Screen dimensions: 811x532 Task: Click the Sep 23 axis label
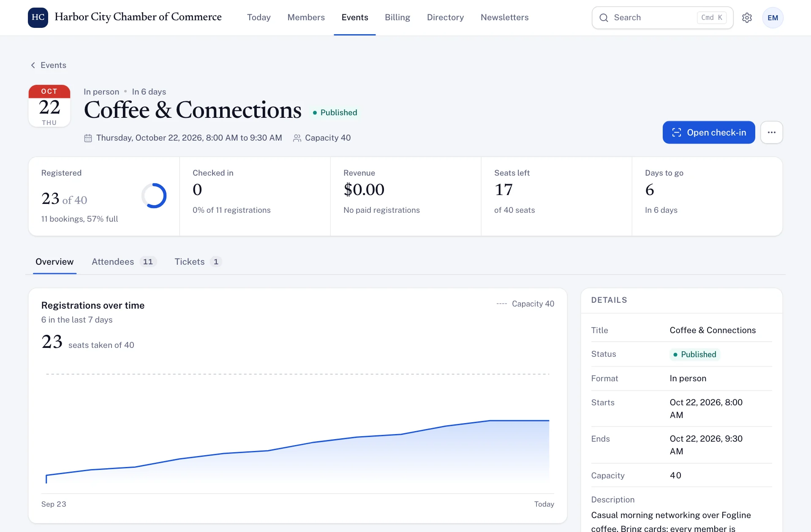coord(54,504)
